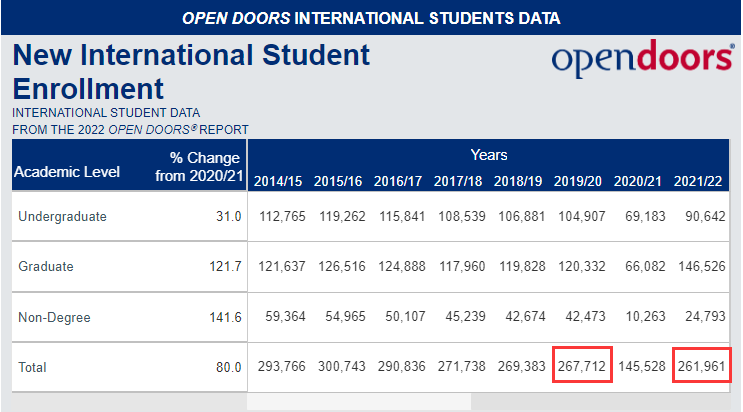
Task: Click the 2018/19 year column header
Action: [x=518, y=181]
